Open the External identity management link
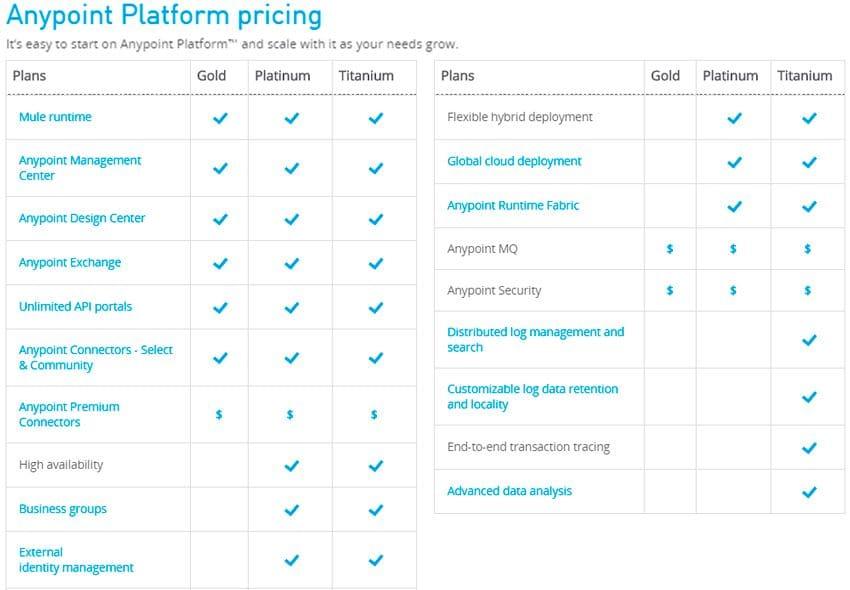The width and height of the screenshot is (850, 590). tap(76, 560)
